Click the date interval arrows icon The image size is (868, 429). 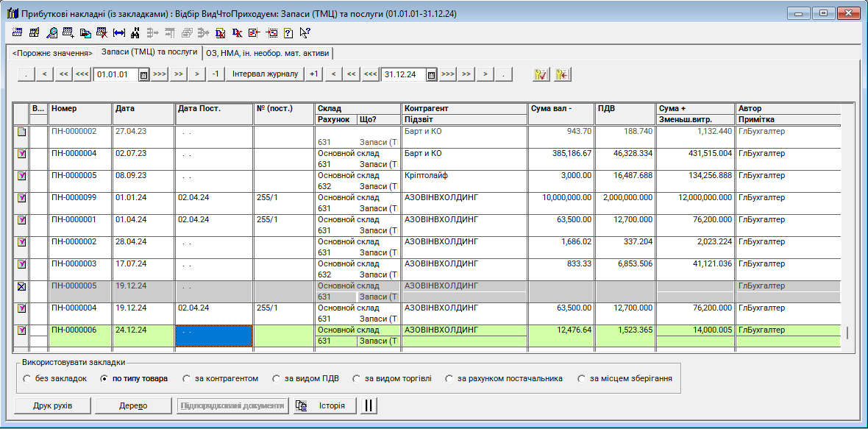tap(118, 32)
